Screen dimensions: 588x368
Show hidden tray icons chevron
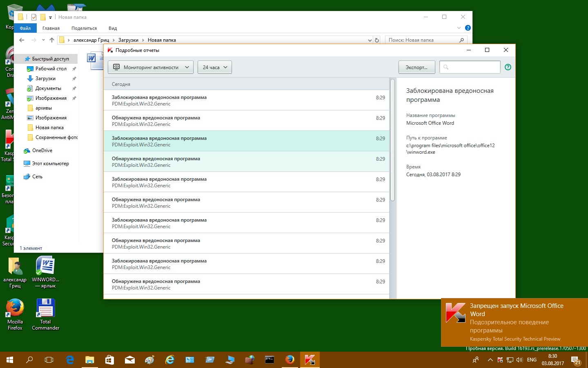point(490,360)
